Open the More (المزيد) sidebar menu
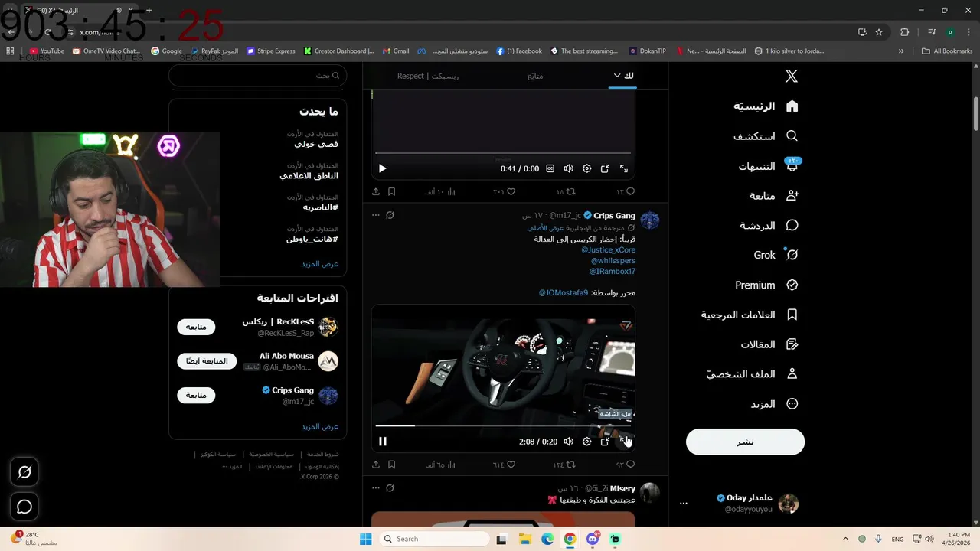Image resolution: width=980 pixels, height=551 pixels. 774,404
